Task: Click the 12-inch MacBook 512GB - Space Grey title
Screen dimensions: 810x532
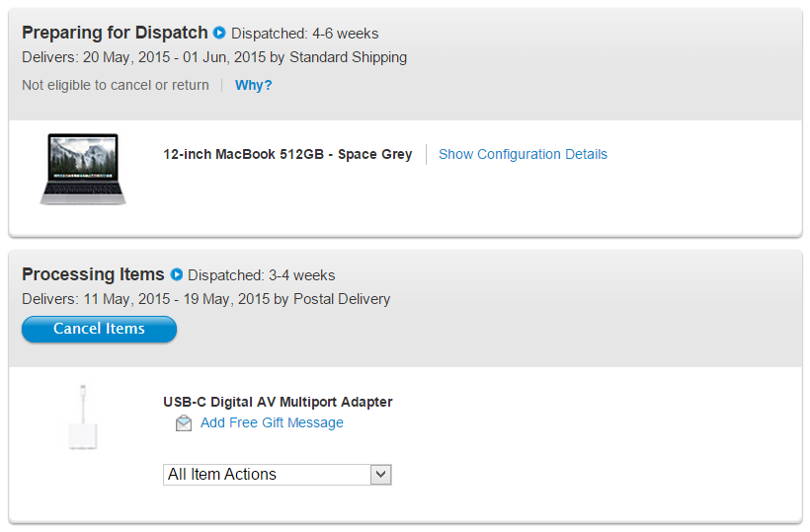Action: [287, 154]
